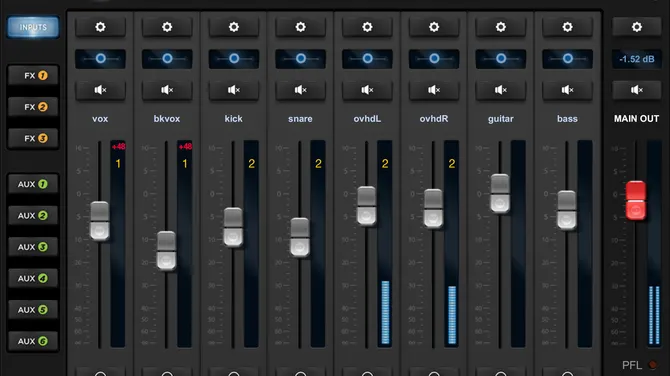Mute the bkvox channel

[167, 90]
